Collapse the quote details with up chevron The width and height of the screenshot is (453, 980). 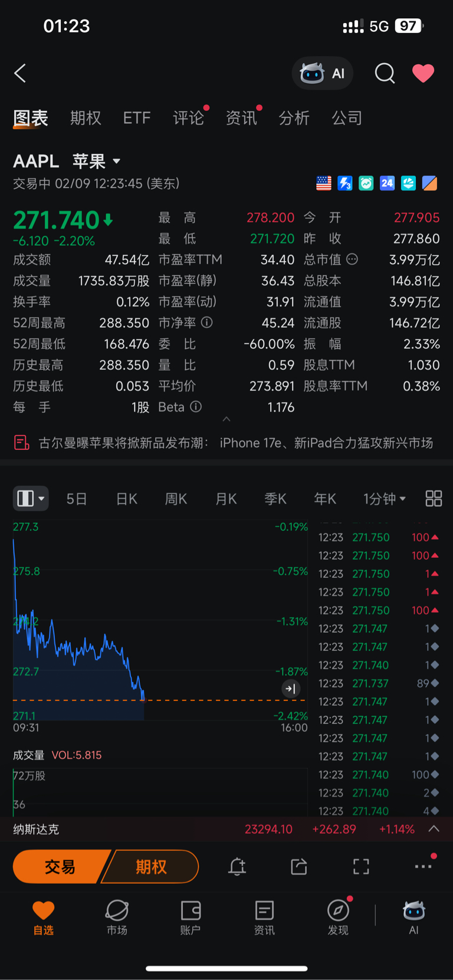coord(226,419)
